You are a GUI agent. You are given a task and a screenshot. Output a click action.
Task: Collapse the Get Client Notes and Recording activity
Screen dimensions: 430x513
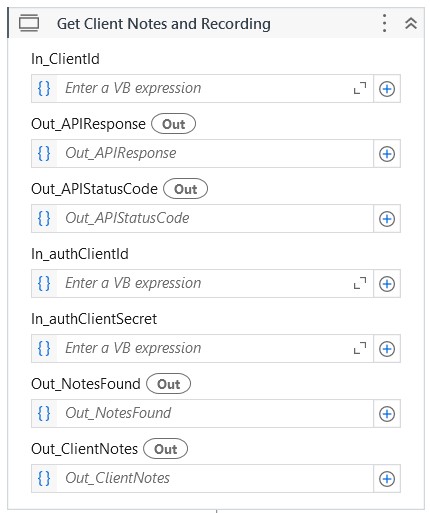[x=411, y=23]
